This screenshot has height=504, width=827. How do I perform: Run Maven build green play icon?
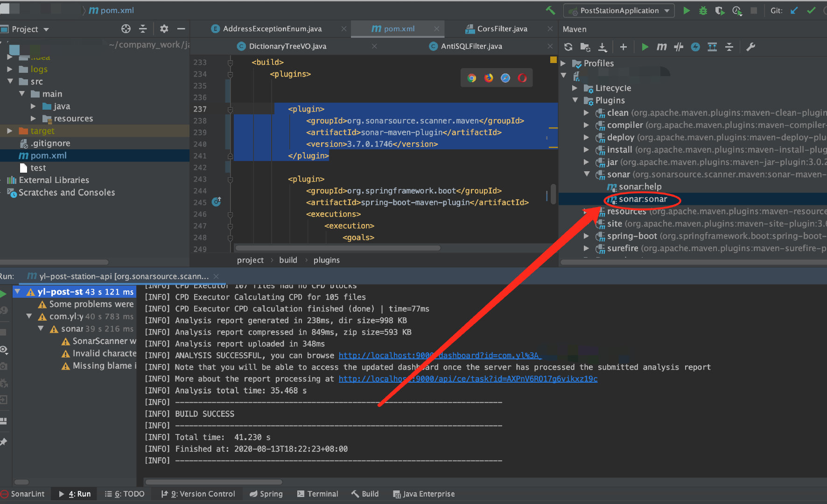pyautogui.click(x=645, y=47)
